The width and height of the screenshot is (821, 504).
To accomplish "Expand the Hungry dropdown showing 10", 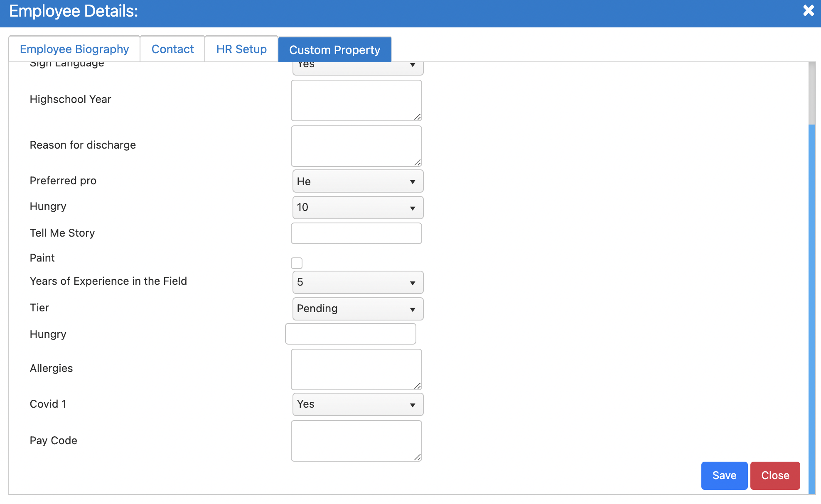I will point(358,208).
